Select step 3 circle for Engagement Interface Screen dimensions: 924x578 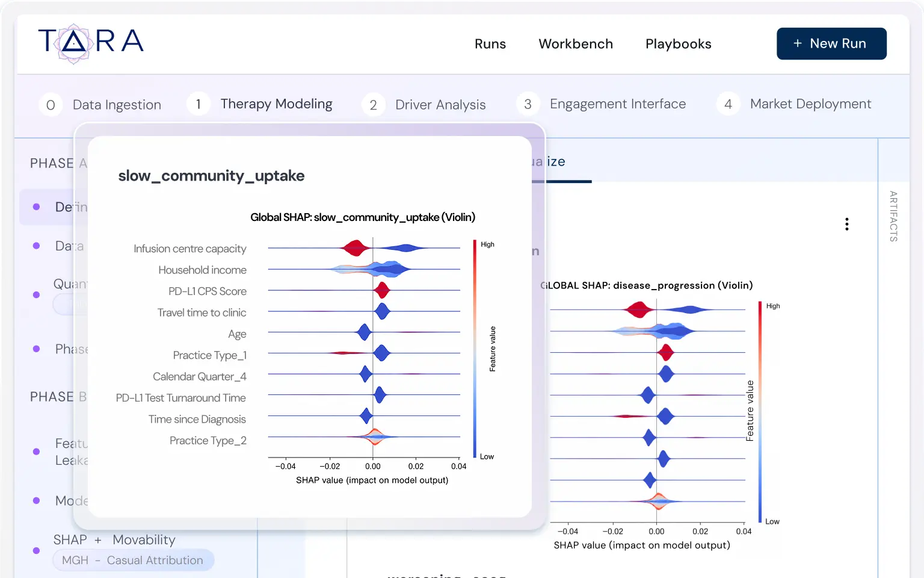tap(528, 104)
